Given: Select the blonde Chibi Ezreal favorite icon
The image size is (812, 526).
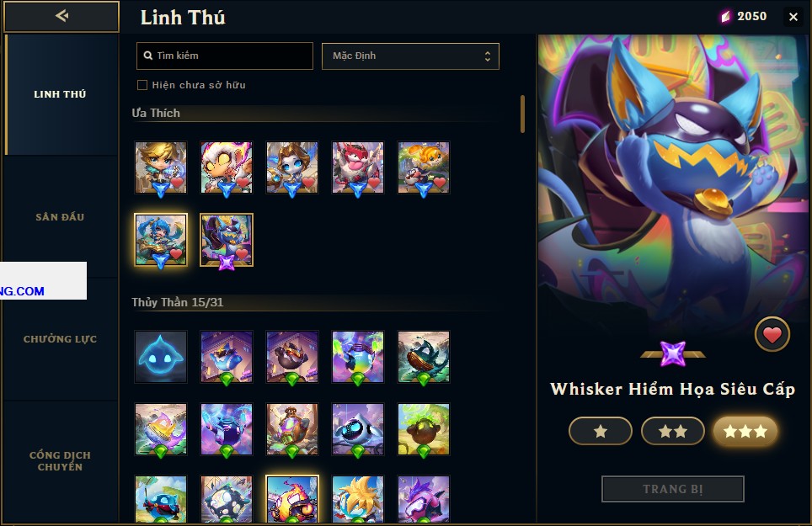Looking at the screenshot, I should [x=161, y=167].
